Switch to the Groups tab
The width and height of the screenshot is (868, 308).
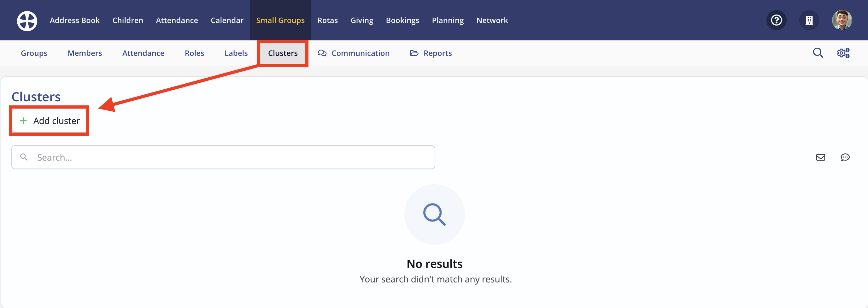click(34, 53)
